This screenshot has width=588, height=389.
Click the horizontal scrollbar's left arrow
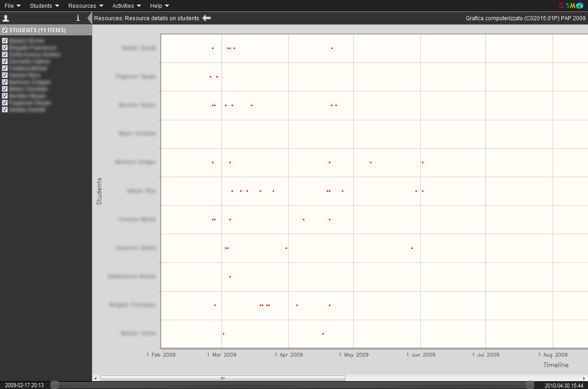click(96, 378)
